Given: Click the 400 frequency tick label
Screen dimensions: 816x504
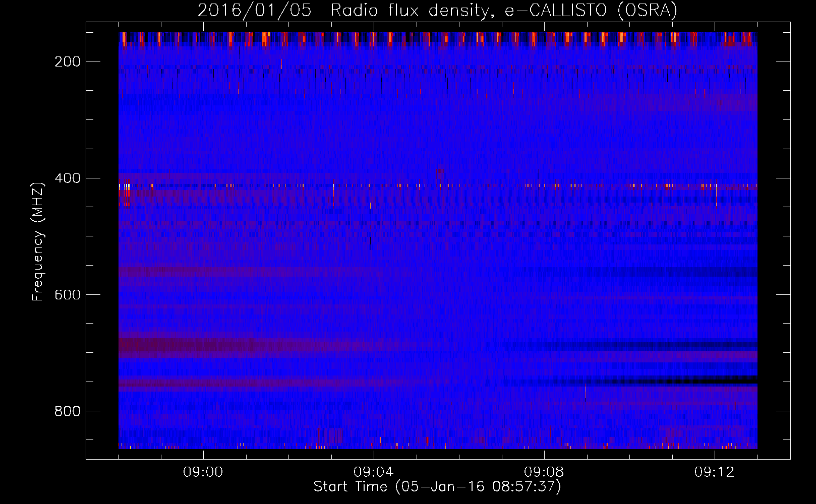Looking at the screenshot, I should pyautogui.click(x=68, y=178).
